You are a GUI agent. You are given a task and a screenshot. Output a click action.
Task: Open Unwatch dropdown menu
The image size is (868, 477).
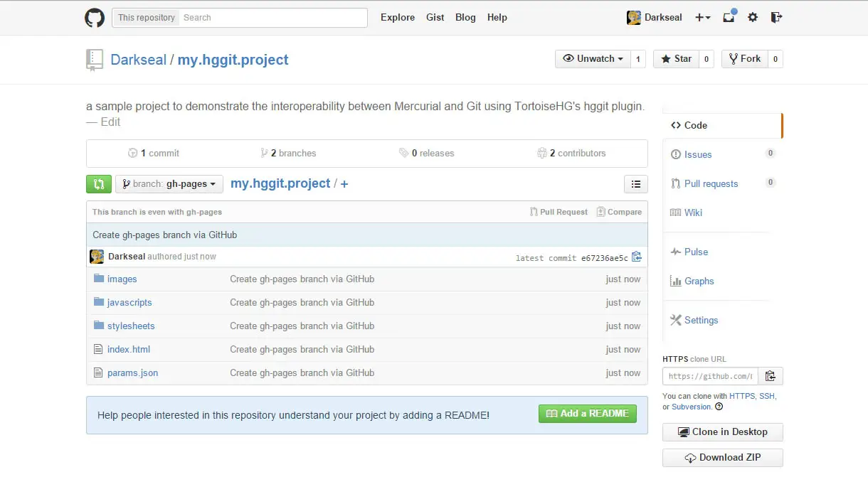pos(593,59)
